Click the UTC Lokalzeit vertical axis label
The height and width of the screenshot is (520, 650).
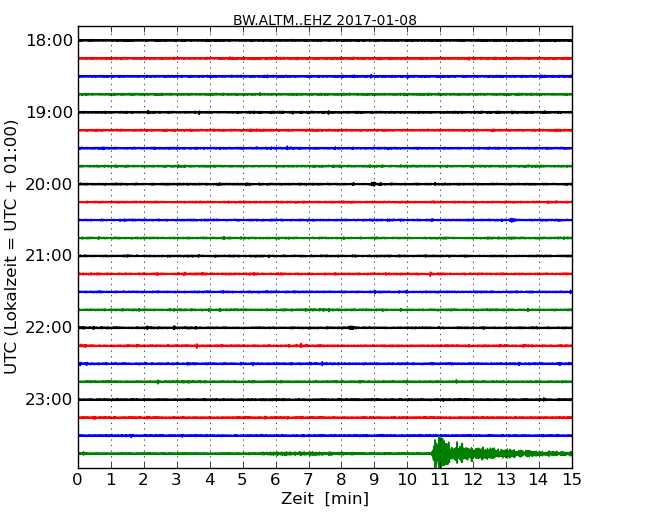point(11,247)
